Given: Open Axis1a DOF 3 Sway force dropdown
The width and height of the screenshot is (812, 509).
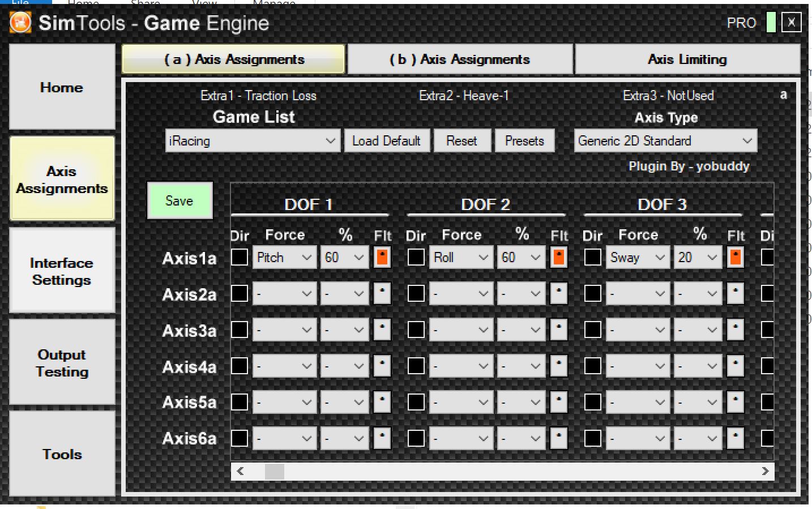Looking at the screenshot, I should coord(638,258).
